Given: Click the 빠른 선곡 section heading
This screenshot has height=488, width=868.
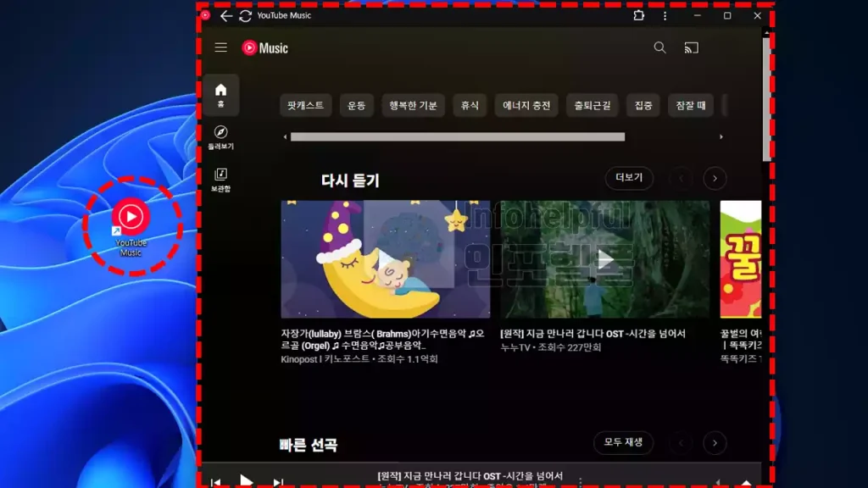Looking at the screenshot, I should [x=309, y=445].
